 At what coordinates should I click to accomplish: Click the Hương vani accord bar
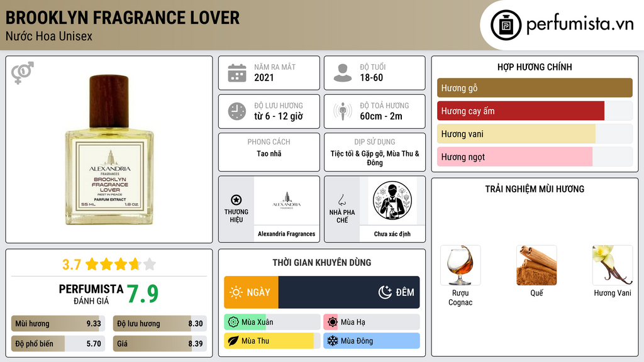click(535, 134)
